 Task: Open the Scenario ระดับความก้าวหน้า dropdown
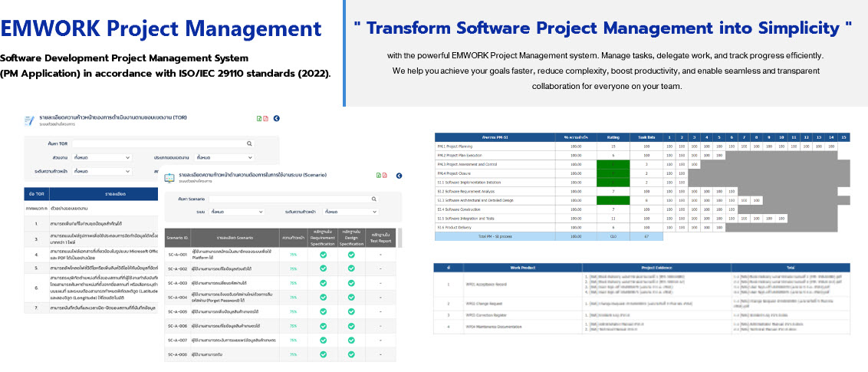pyautogui.click(x=351, y=212)
